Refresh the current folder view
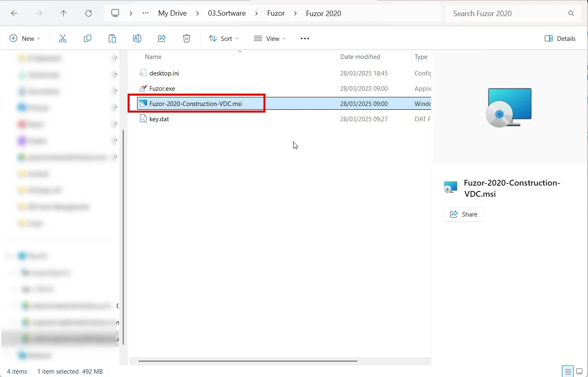Image resolution: width=588 pixels, height=377 pixels. pos(88,13)
